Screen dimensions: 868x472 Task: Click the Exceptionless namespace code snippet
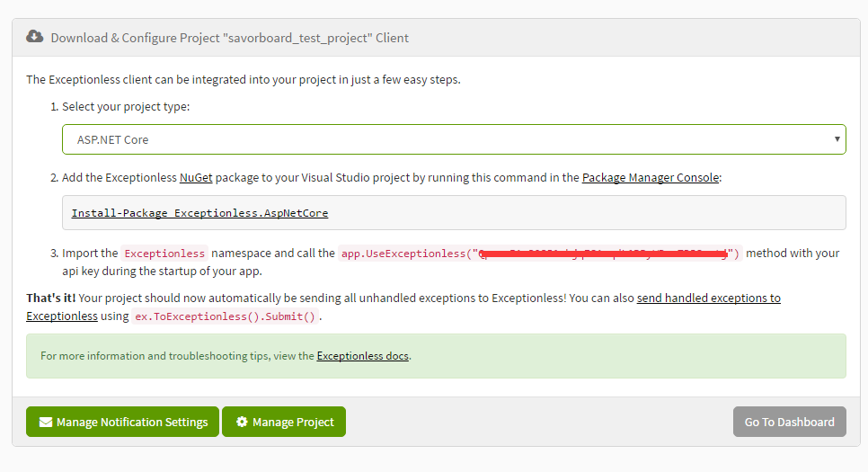pyautogui.click(x=164, y=254)
